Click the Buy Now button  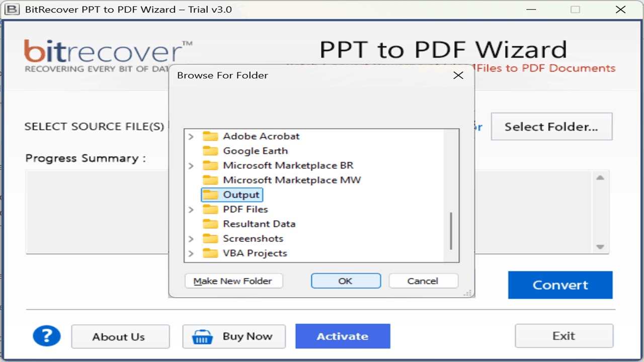pos(234,336)
